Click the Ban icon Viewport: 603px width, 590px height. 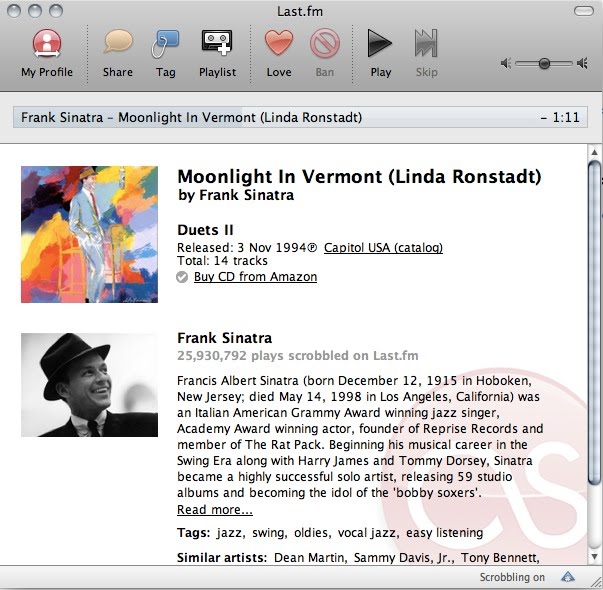(325, 43)
